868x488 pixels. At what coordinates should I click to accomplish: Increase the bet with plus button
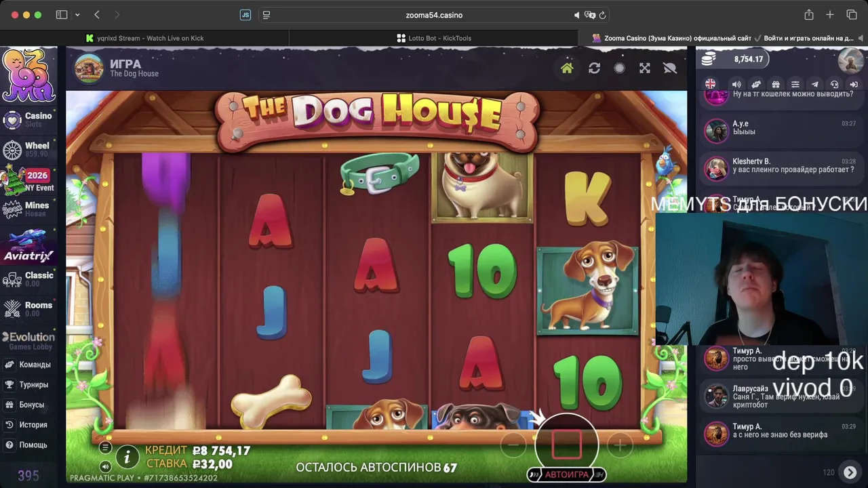pyautogui.click(x=619, y=445)
